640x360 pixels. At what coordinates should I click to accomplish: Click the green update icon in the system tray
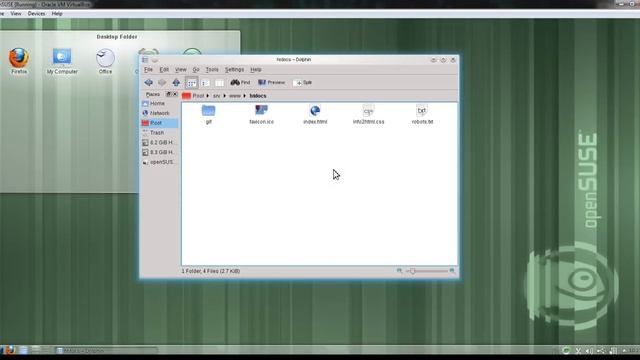click(566, 351)
